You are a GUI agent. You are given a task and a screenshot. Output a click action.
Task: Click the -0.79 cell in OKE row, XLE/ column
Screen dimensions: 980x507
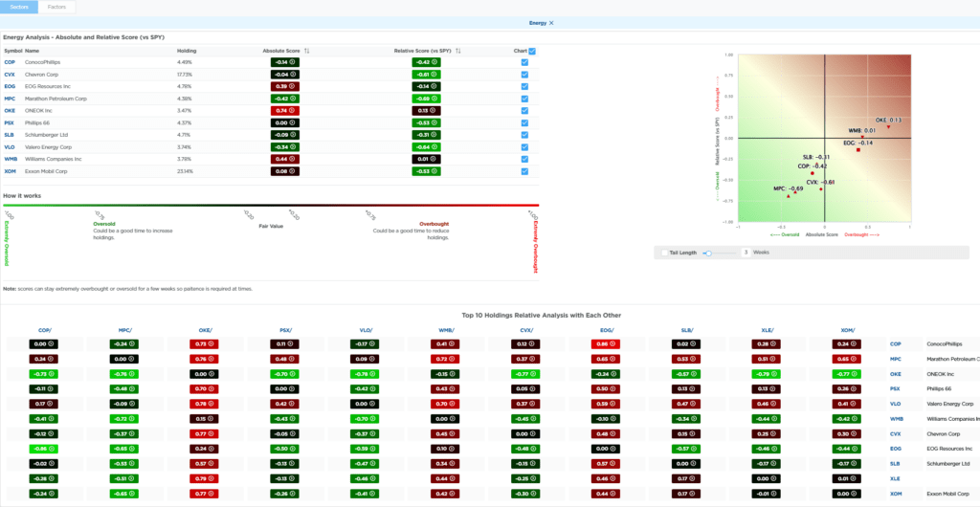tap(767, 374)
